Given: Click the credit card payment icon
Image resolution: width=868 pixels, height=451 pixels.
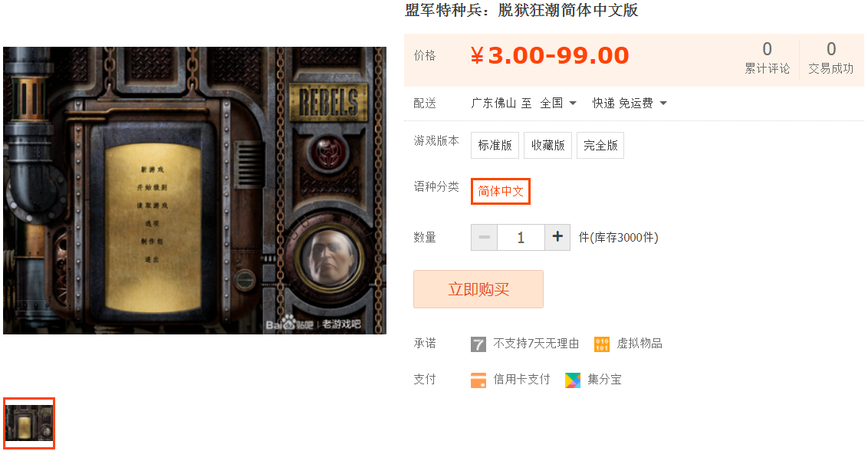Looking at the screenshot, I should pyautogui.click(x=478, y=380).
